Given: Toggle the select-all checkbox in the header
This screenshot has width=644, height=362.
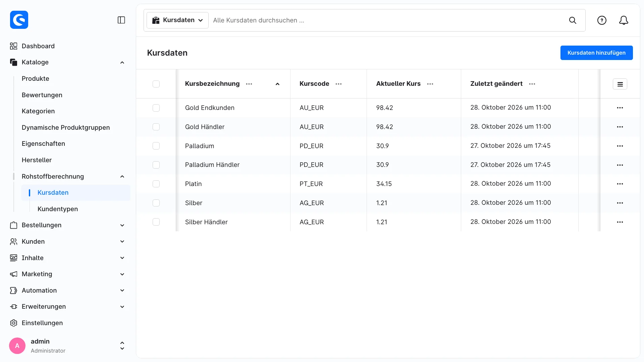Looking at the screenshot, I should (x=156, y=84).
